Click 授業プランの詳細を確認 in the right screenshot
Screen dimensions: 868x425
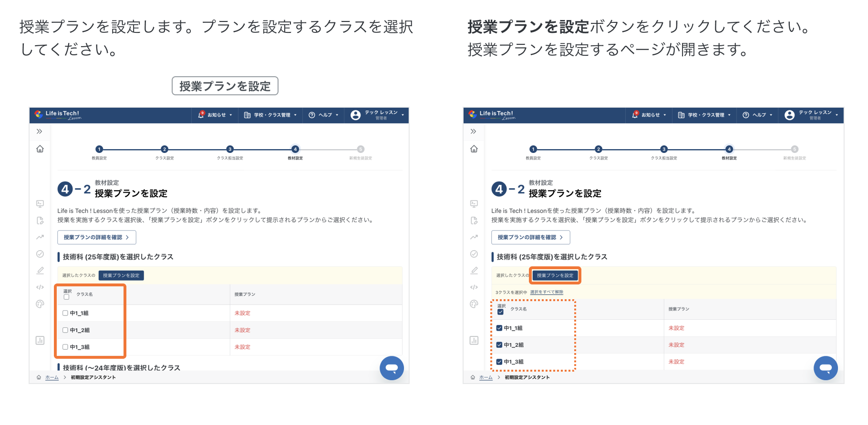530,237
